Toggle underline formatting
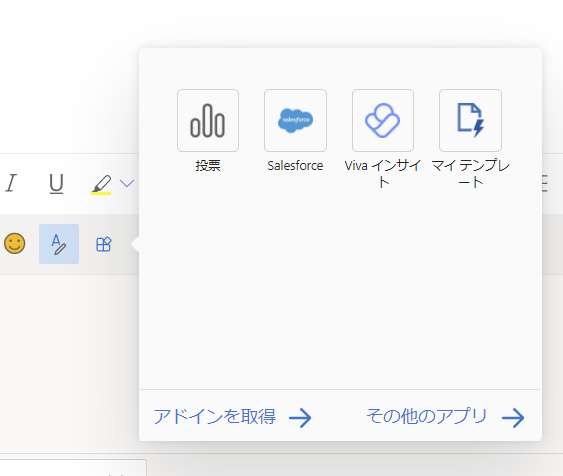 (x=56, y=184)
